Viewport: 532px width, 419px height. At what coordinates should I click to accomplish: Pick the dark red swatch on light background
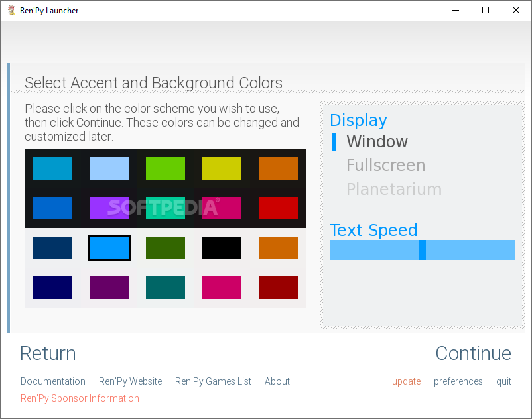click(278, 288)
